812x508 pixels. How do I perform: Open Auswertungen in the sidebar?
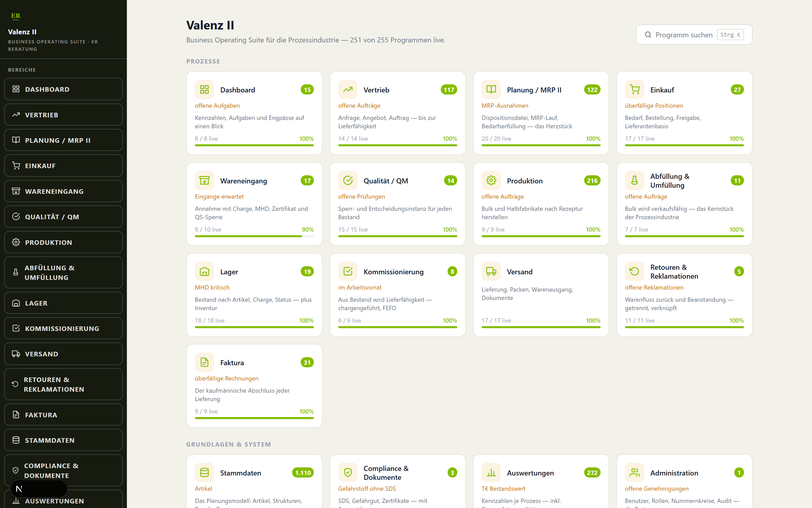point(63,499)
